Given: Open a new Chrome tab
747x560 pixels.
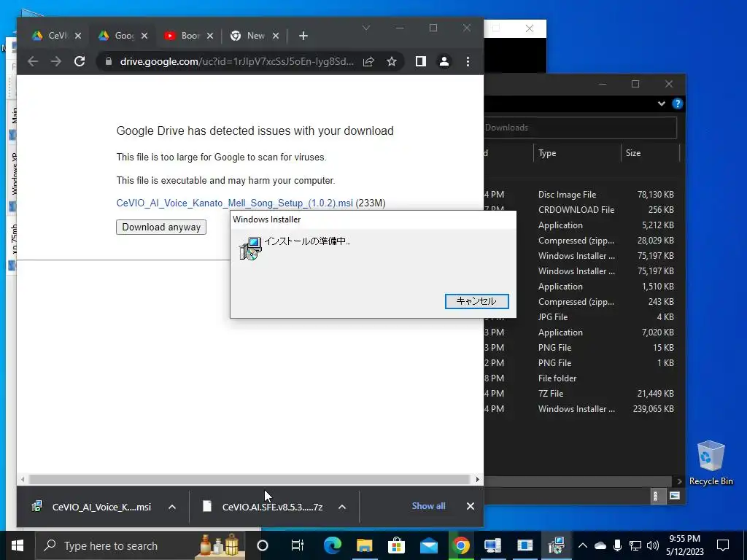Looking at the screenshot, I should click(303, 36).
